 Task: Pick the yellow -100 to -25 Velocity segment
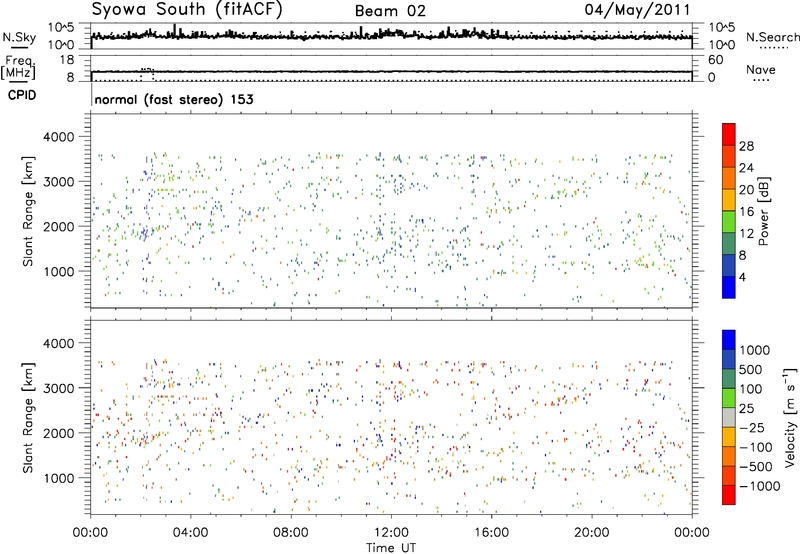pos(729,437)
